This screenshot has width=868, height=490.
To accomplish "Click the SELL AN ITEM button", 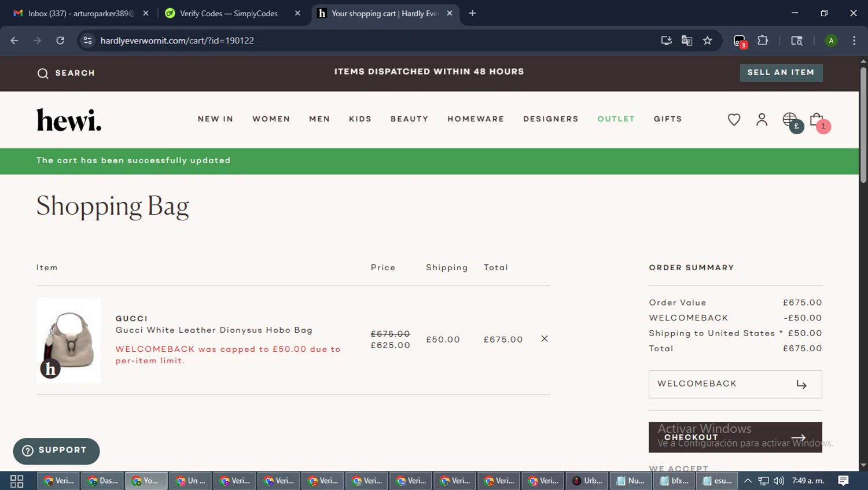I will pyautogui.click(x=781, y=73).
